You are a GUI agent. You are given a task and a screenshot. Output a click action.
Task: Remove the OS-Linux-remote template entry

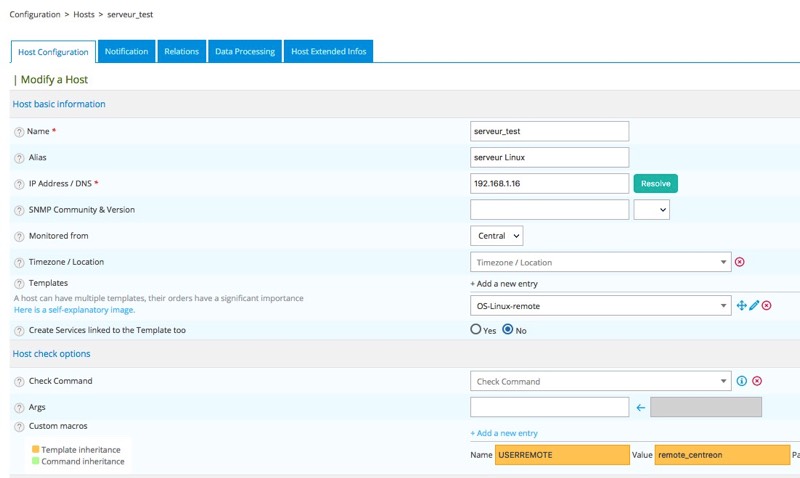point(767,305)
